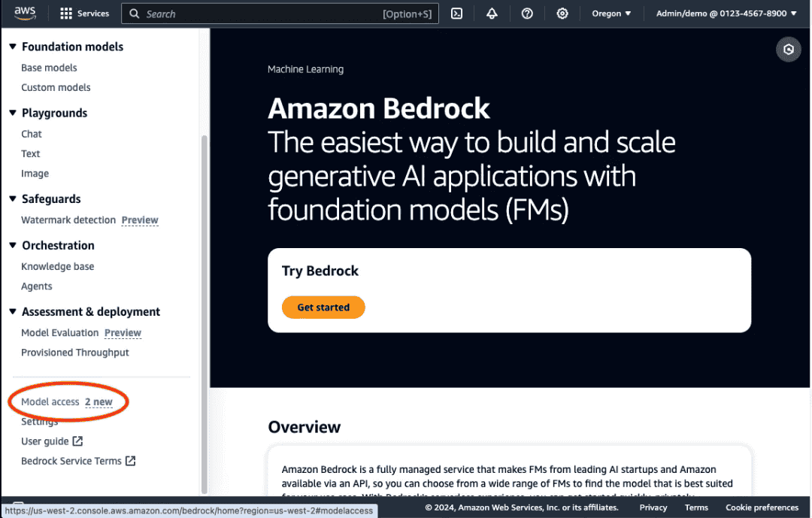The image size is (812, 518).
Task: Open the Oregon region dropdown
Action: coord(611,14)
